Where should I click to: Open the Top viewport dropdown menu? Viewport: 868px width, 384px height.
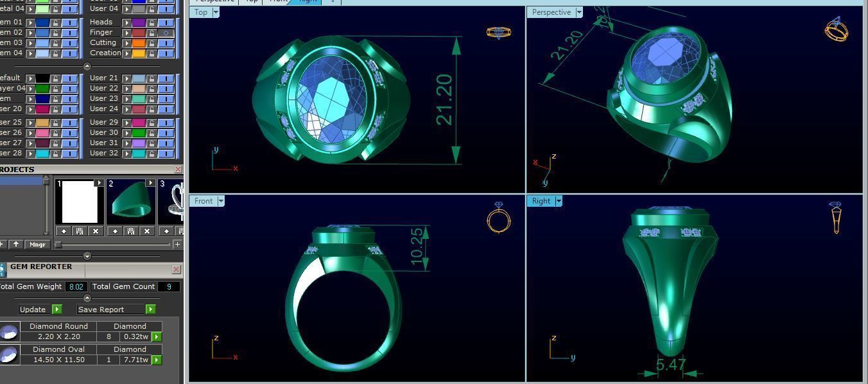216,12
